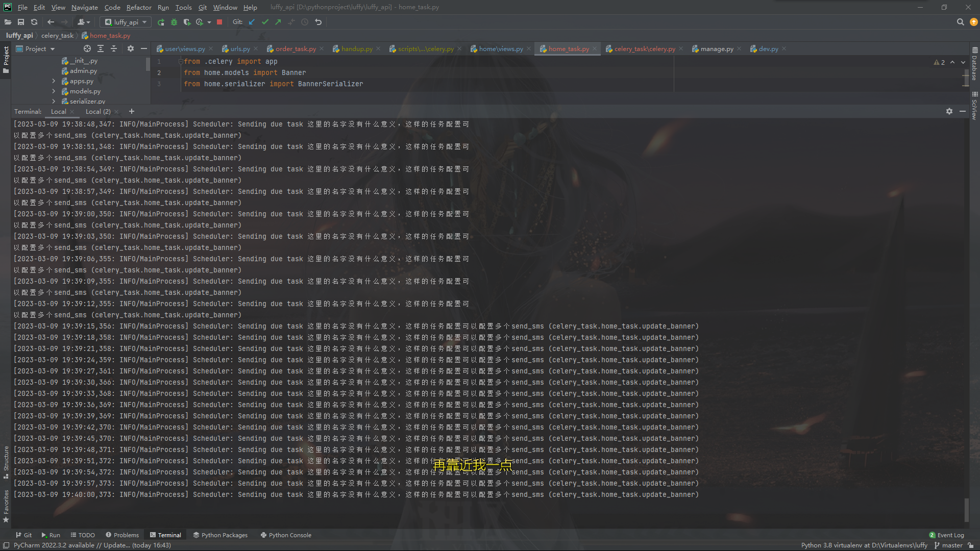Screen dimensions: 980x551
Task: Open the Navigate menu
Action: point(84,7)
